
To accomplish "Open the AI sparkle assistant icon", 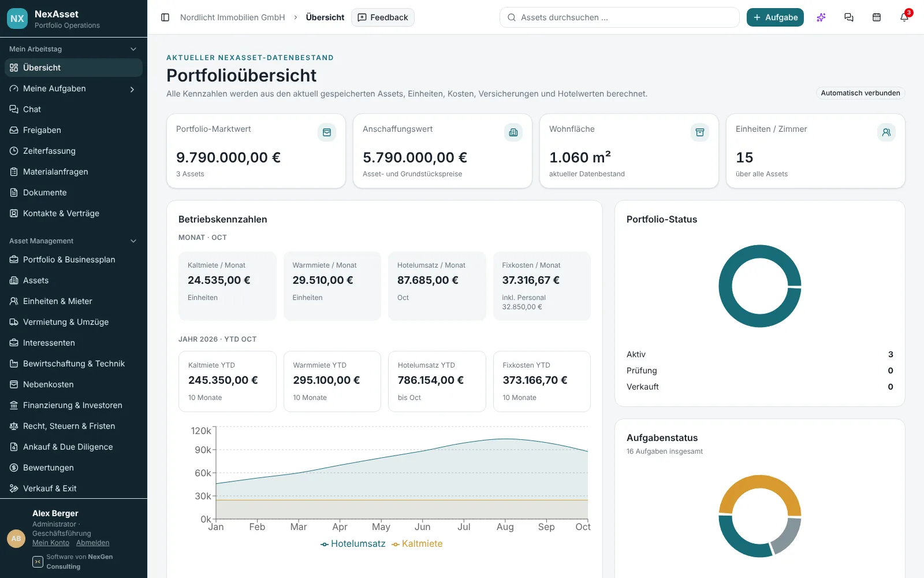I will tap(821, 17).
